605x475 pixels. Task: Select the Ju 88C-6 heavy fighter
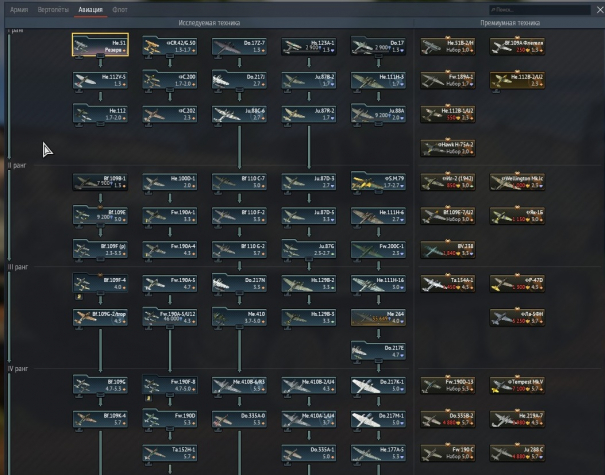239,114
